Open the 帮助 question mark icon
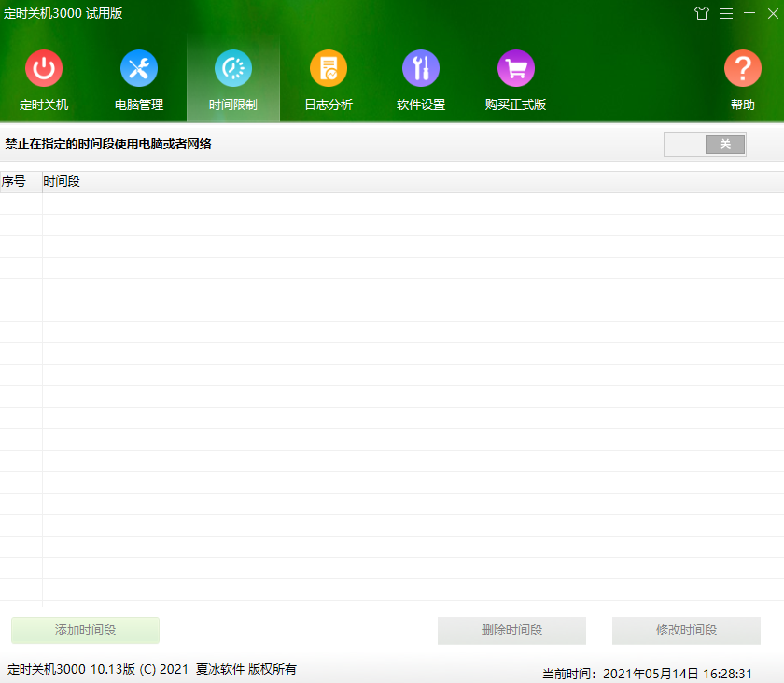784x683 pixels. click(743, 69)
